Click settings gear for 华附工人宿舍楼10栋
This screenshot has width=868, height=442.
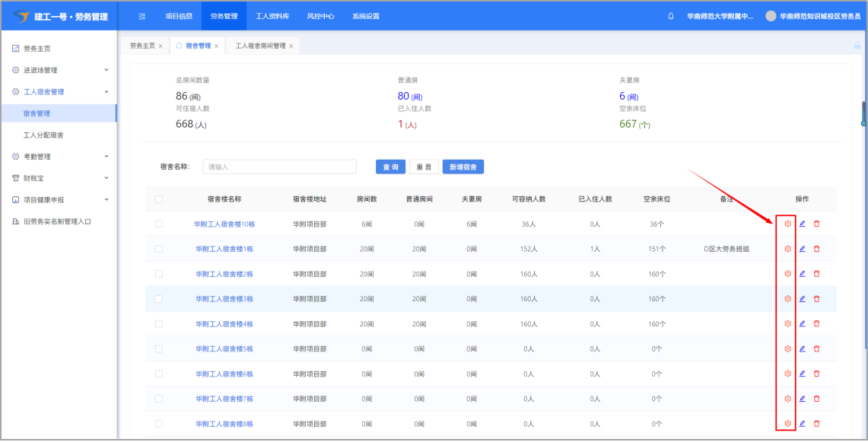click(x=787, y=224)
